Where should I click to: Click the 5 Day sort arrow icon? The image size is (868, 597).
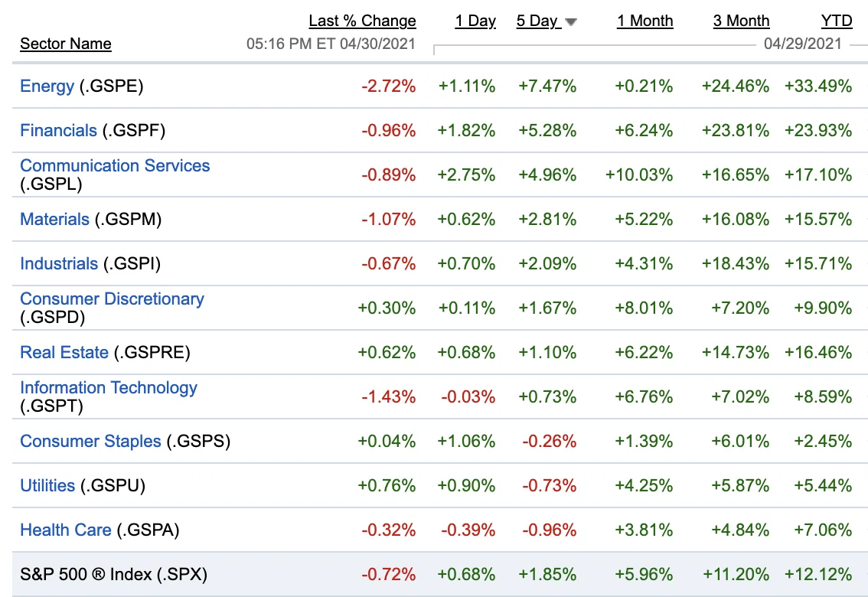coord(571,22)
